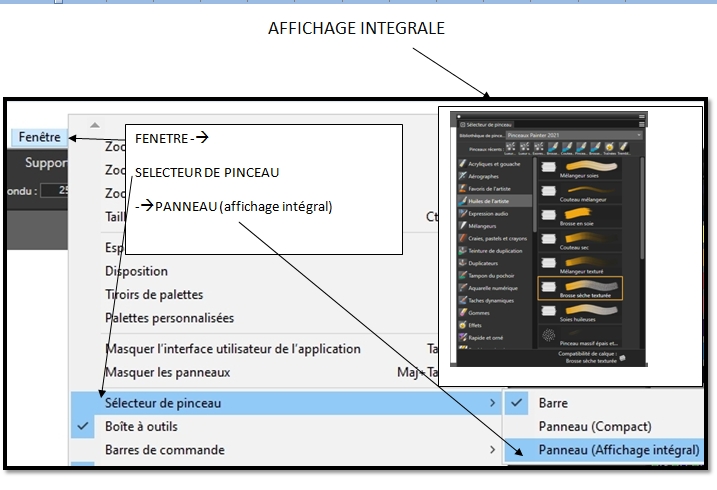Select the Mélangeur soies brush variant
Viewport: 717px width, 490px height.
coord(580,169)
